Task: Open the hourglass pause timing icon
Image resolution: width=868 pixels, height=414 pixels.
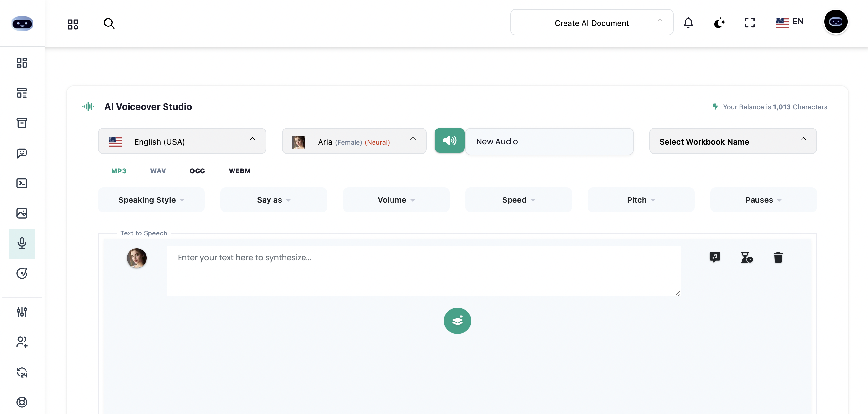Action: tap(747, 257)
